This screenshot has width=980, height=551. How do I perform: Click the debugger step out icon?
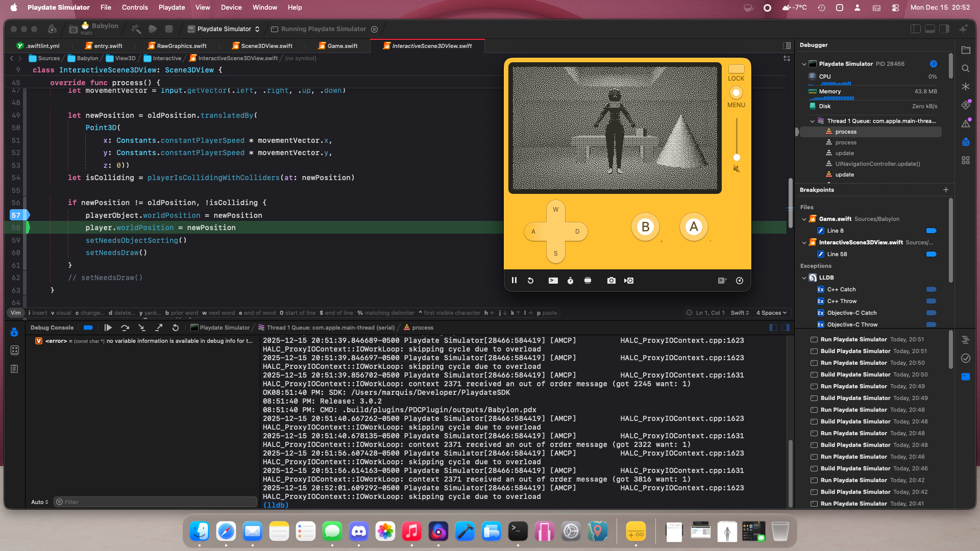pos(159,328)
